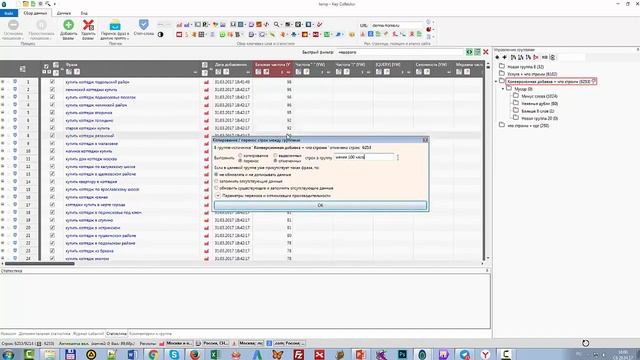Screen dimensions: 640x360
Task: Open Firefox from the taskbar
Action: (195, 354)
